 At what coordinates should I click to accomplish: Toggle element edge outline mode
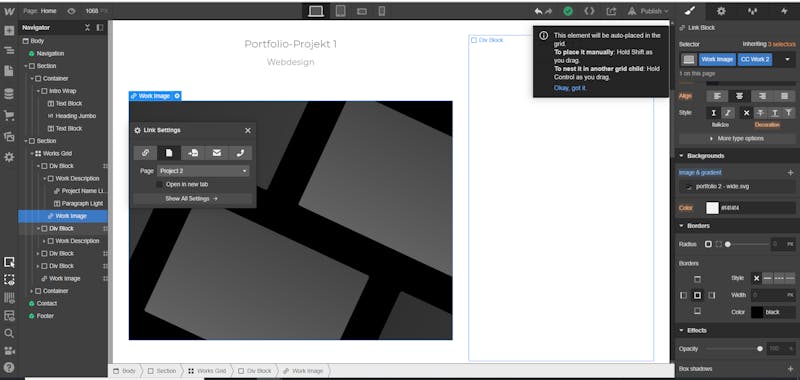[x=9, y=262]
